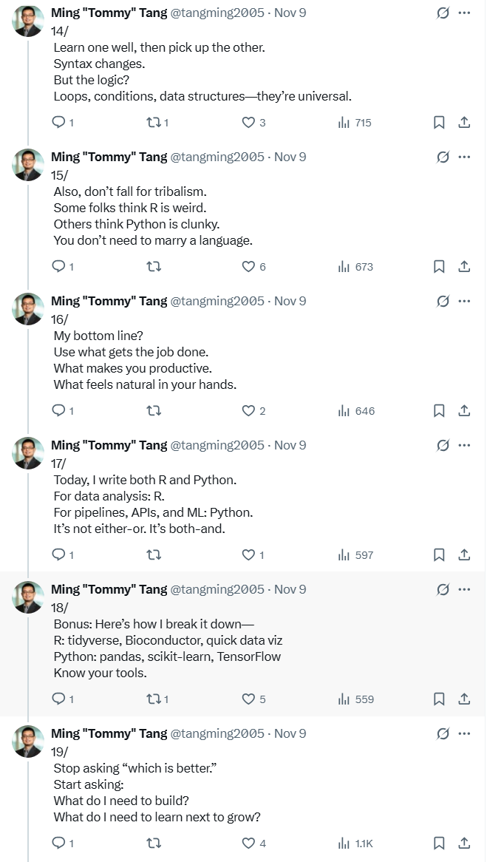The height and width of the screenshot is (862, 504).
Task: Expand the three-dot menu on tweet 18/
Action: point(464,589)
